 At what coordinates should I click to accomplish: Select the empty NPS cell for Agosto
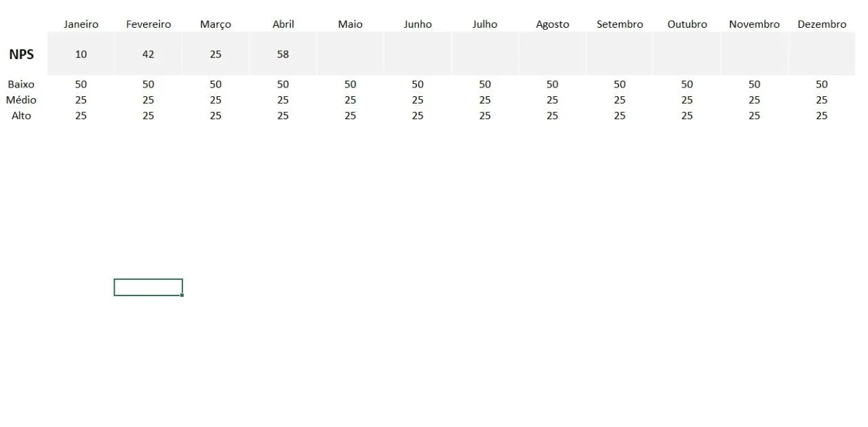552,54
